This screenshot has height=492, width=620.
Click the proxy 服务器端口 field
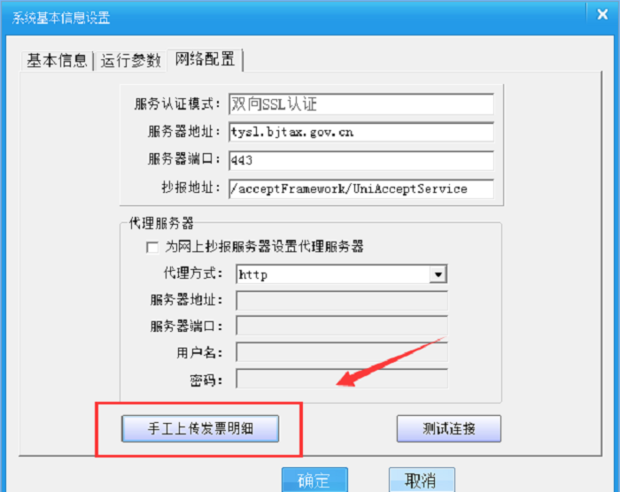tap(342, 326)
